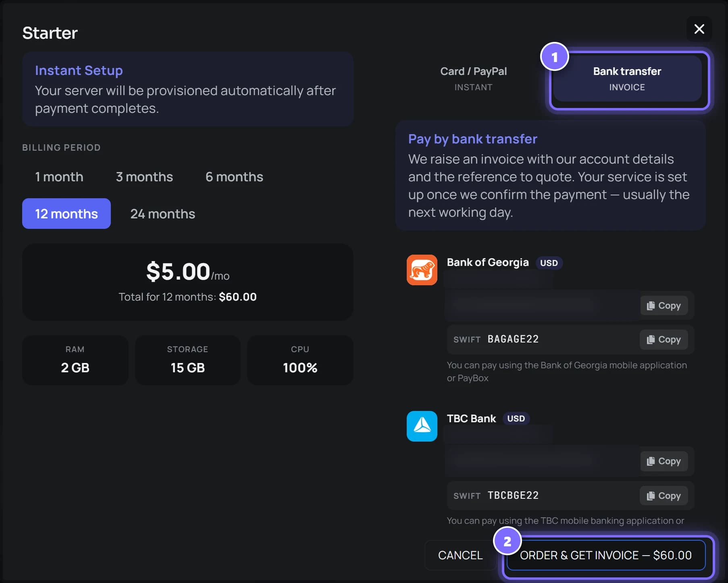Copy the TBCBGE22 SWIFT code
The height and width of the screenshot is (583, 728).
664,496
